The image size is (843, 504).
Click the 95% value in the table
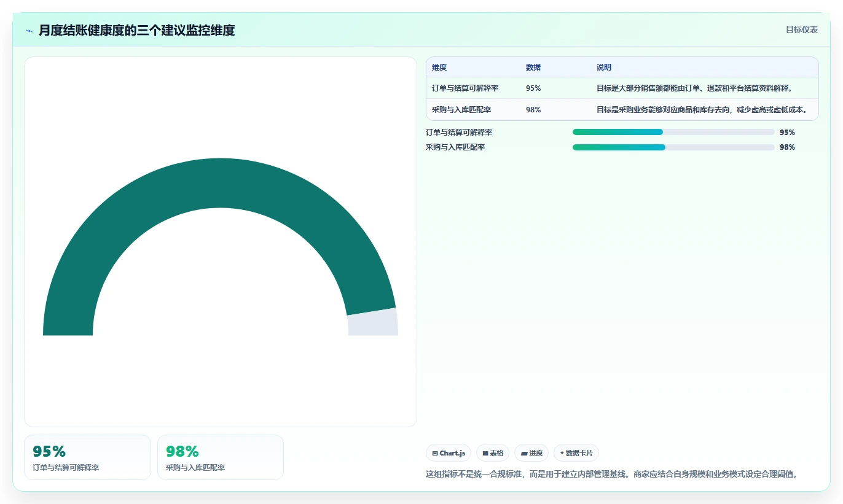click(533, 88)
